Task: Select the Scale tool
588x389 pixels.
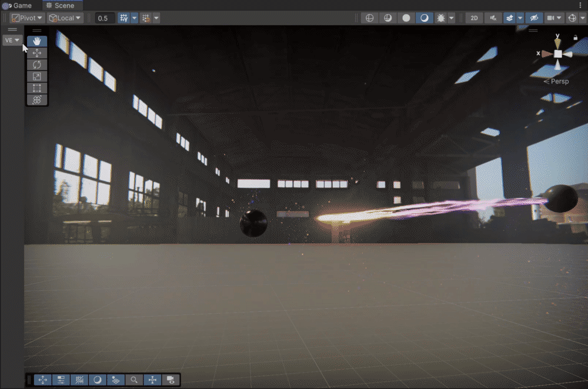Action: (x=36, y=76)
